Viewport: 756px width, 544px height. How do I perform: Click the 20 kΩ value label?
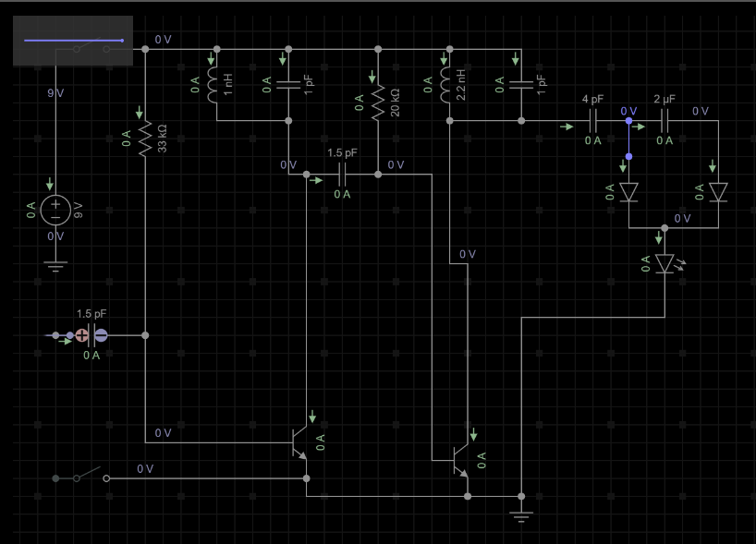pyautogui.click(x=396, y=103)
